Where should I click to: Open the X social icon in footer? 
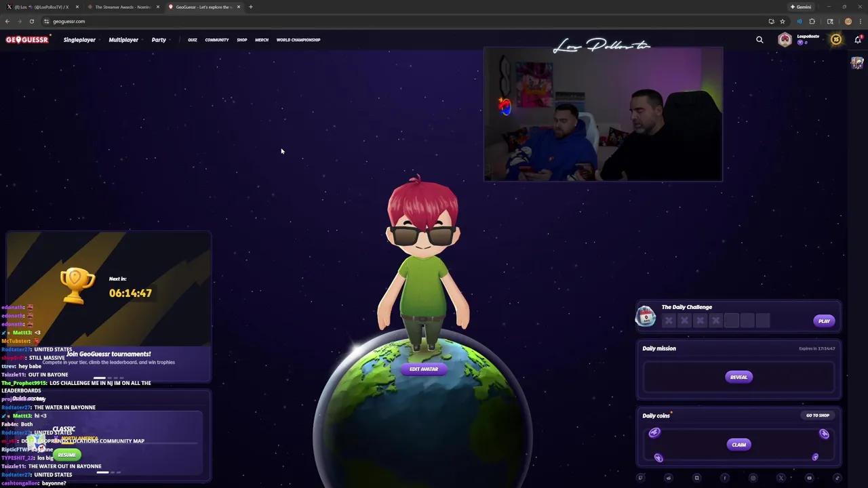click(781, 478)
